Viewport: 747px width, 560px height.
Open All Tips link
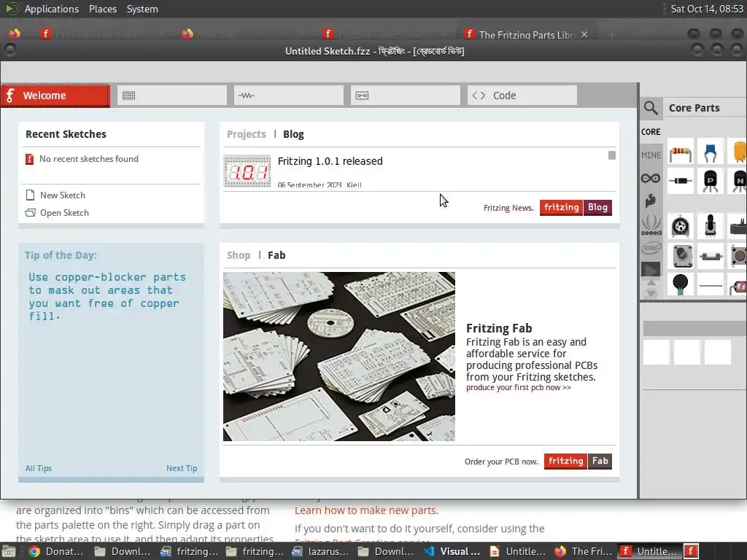click(x=39, y=468)
